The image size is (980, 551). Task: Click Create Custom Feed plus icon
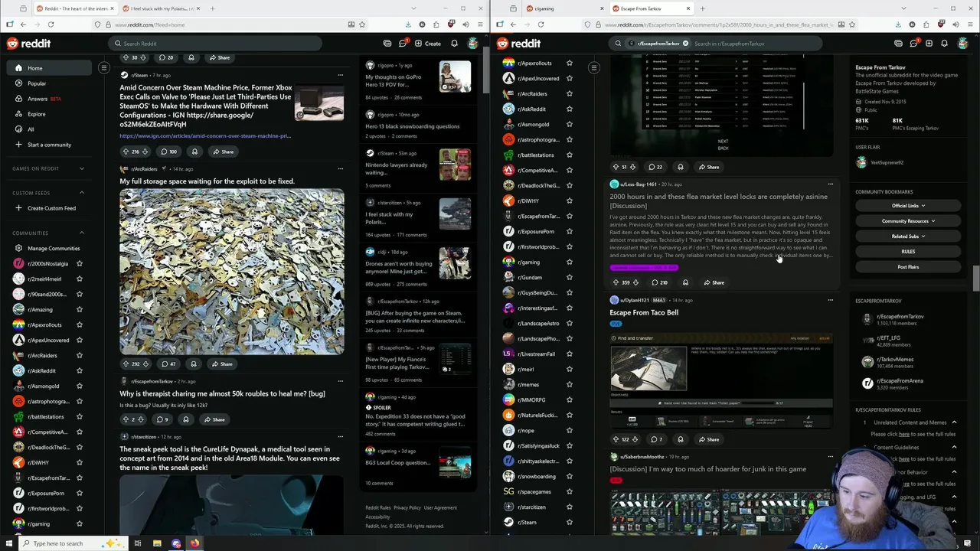(18, 208)
